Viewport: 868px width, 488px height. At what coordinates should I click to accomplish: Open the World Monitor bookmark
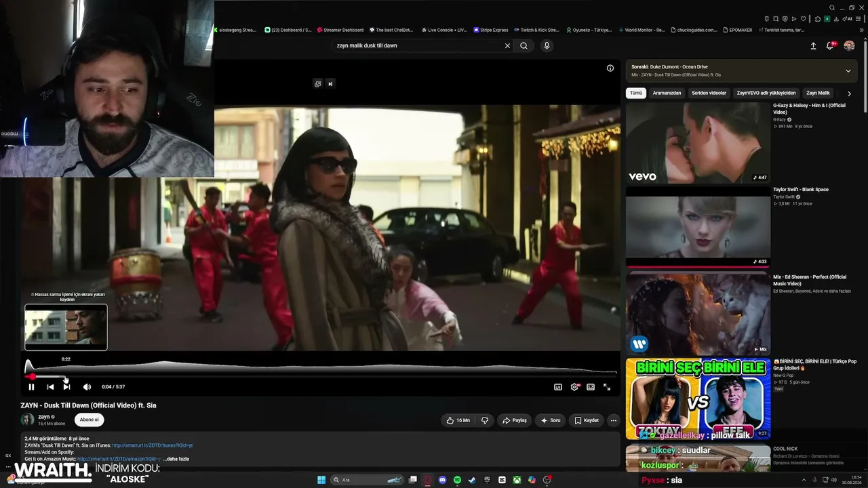pyautogui.click(x=641, y=30)
